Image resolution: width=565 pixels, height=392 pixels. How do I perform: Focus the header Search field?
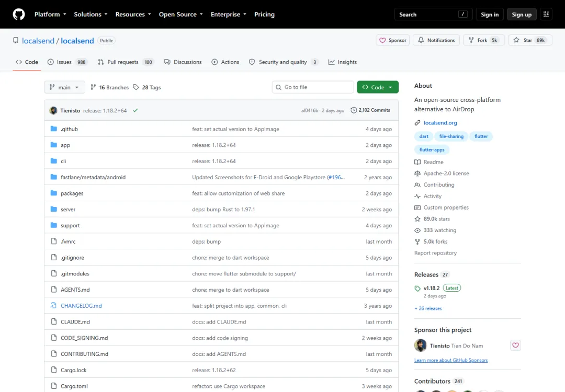pos(433,15)
